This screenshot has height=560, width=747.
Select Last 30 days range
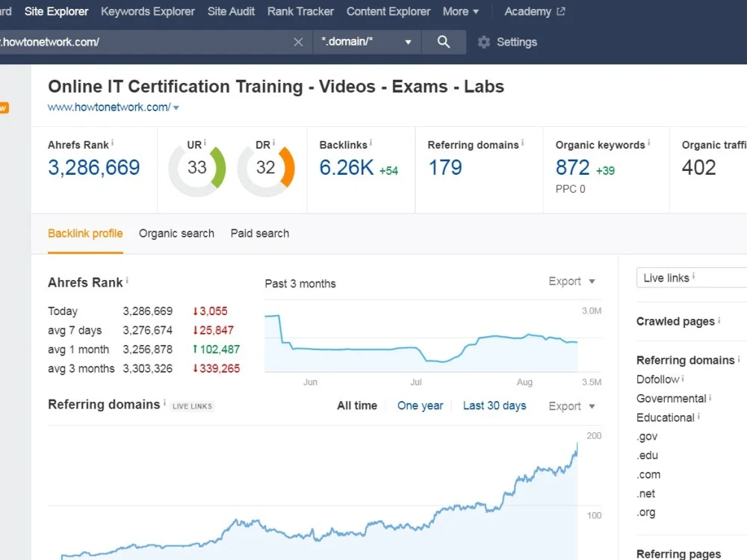(495, 405)
